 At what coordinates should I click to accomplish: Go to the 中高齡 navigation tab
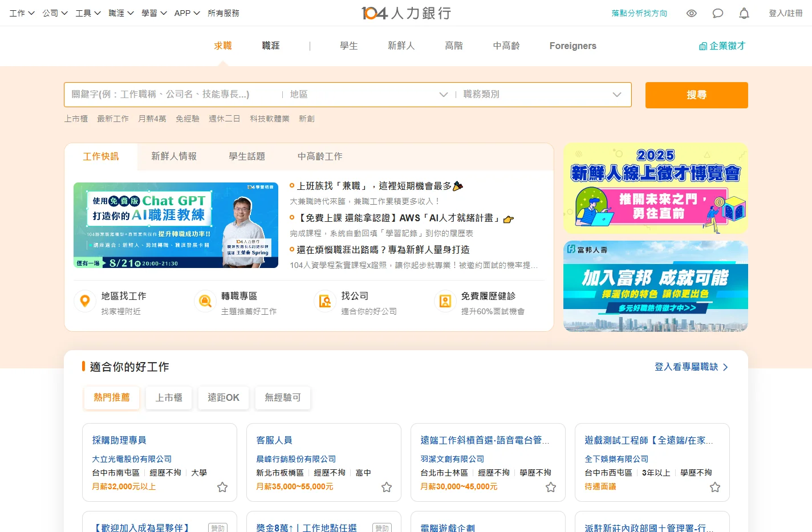pyautogui.click(x=506, y=46)
